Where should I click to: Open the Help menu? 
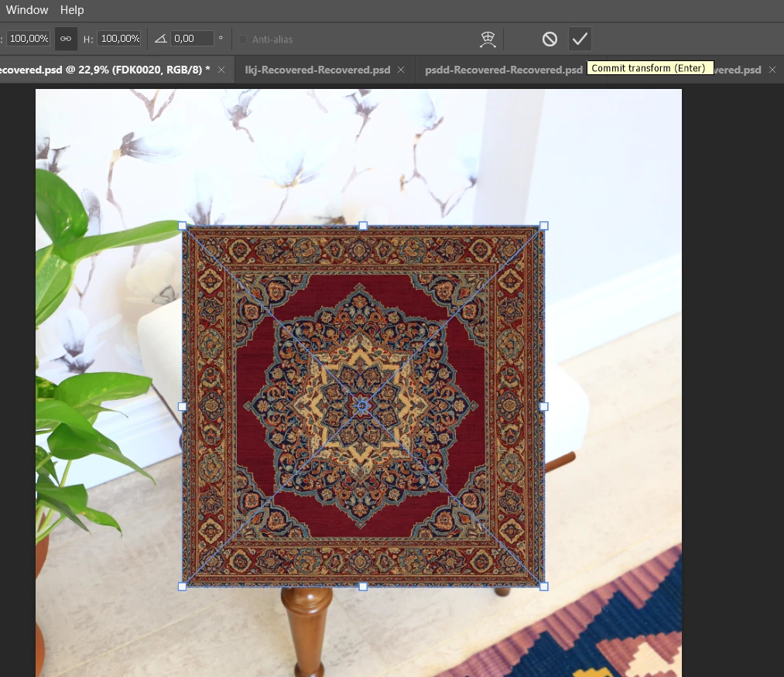point(72,10)
